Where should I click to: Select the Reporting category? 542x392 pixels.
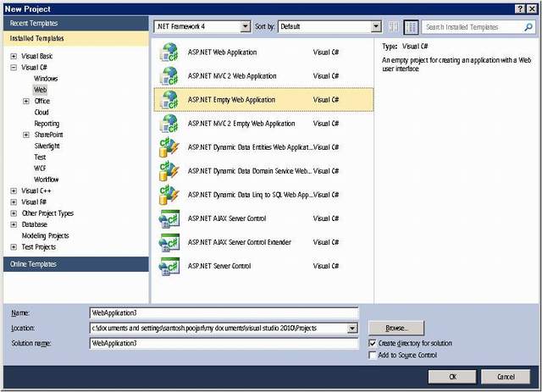47,124
